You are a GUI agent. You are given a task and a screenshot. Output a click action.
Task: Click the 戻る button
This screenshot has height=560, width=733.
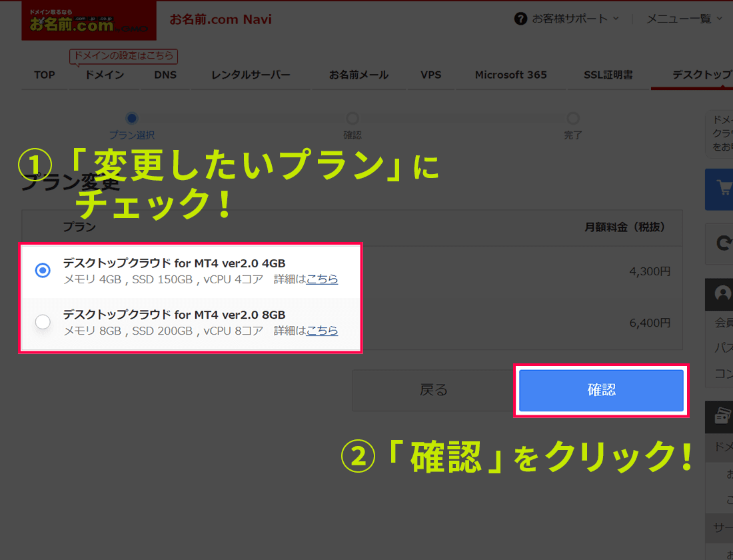pos(433,390)
